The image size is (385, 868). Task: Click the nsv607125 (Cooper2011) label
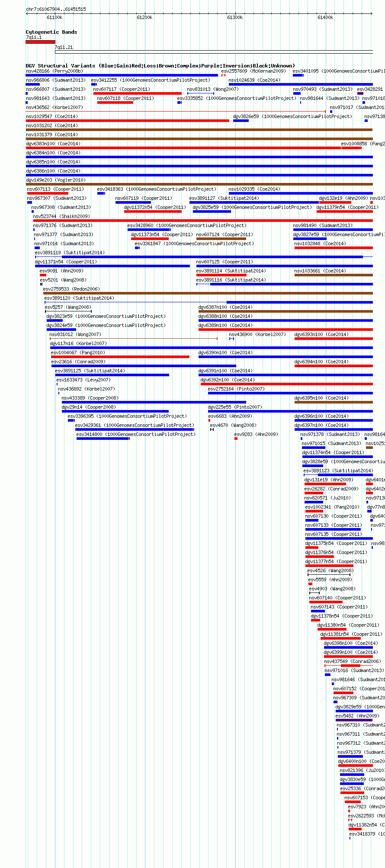(225, 262)
